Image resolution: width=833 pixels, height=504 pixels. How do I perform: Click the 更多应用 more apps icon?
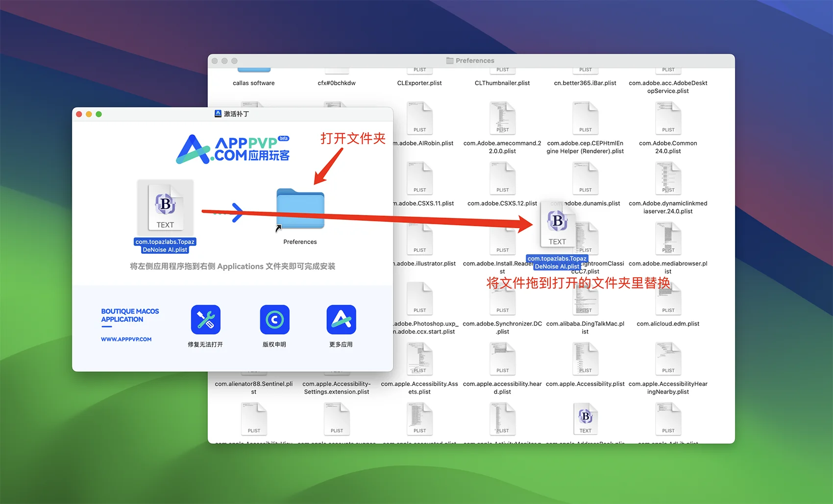[x=341, y=319]
